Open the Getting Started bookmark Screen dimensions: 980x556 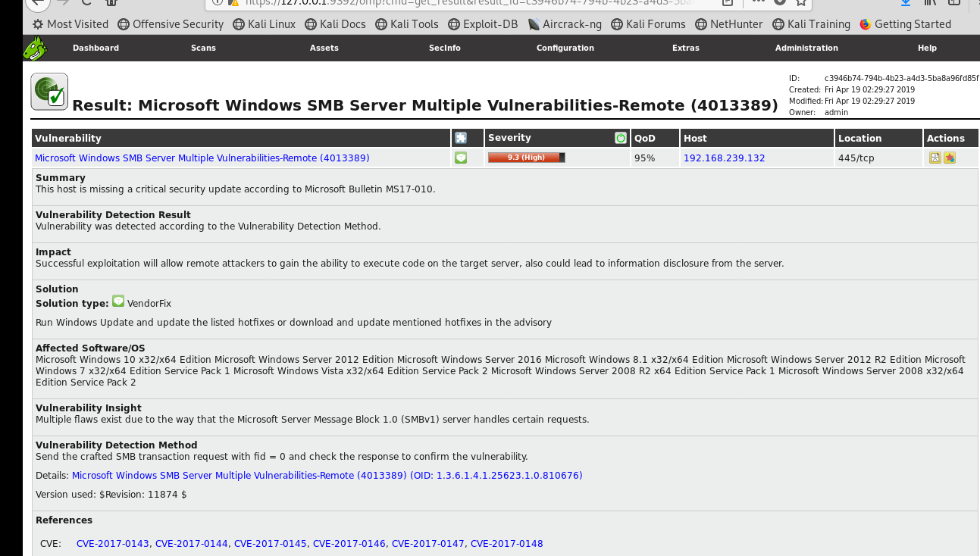pyautogui.click(x=905, y=24)
